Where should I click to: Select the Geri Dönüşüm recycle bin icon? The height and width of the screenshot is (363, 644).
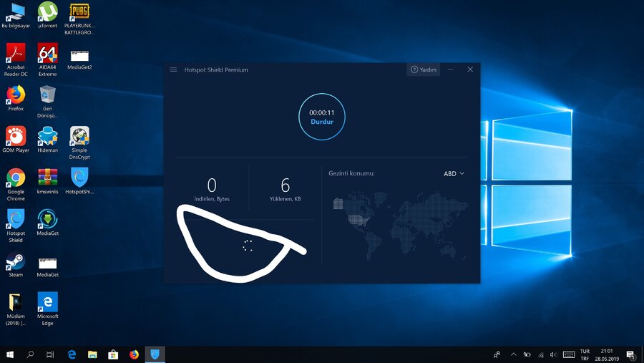pos(48,102)
